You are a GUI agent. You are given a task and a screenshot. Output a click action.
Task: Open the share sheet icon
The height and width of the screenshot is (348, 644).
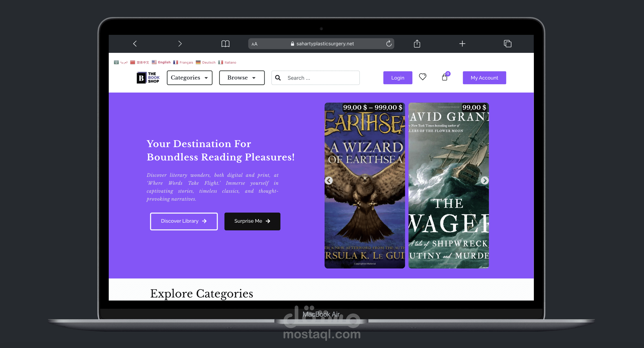(x=417, y=43)
